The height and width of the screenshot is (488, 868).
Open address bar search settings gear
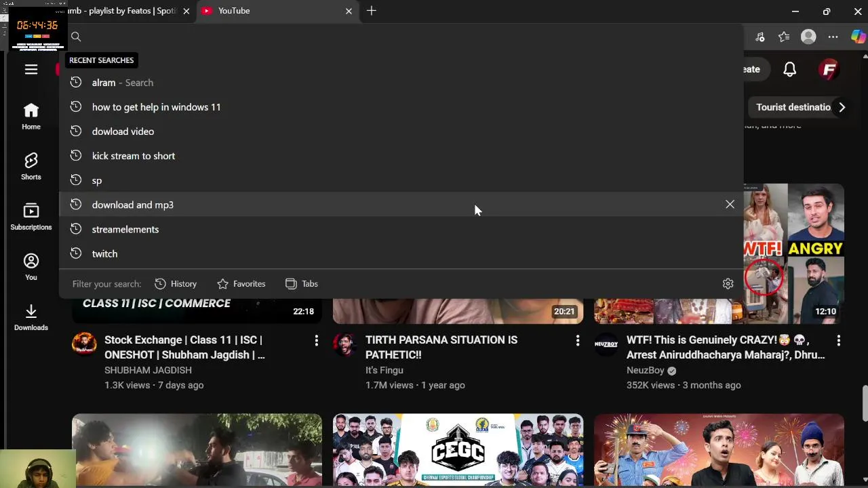coord(728,284)
